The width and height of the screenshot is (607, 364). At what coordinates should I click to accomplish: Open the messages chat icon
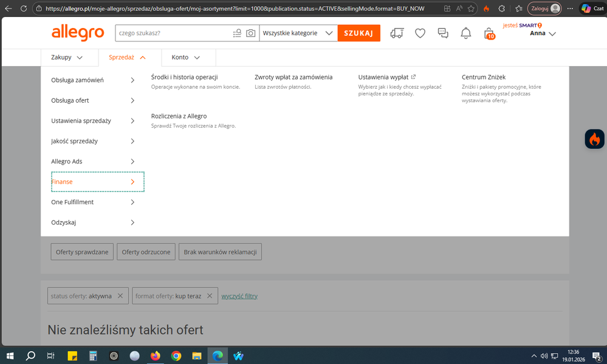click(x=443, y=33)
